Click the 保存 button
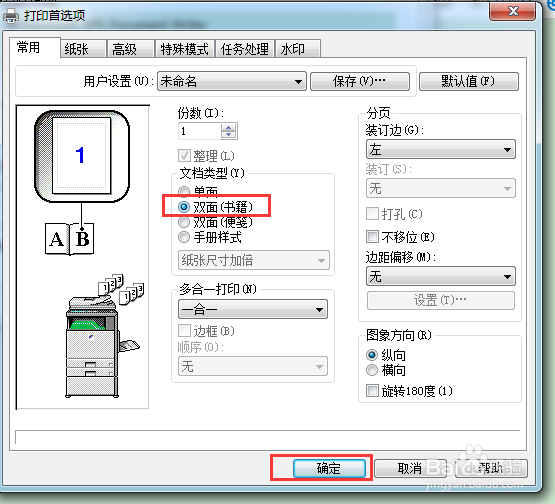This screenshot has height=504, width=555. coord(360,81)
